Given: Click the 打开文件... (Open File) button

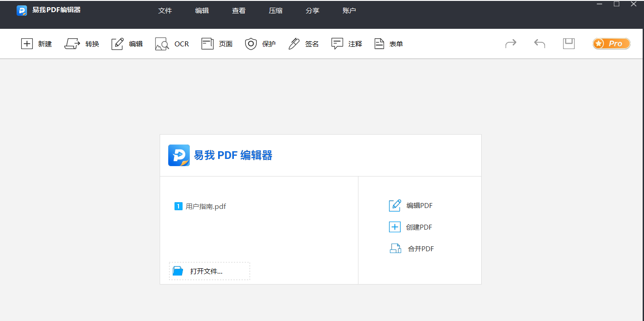Looking at the screenshot, I should 210,271.
